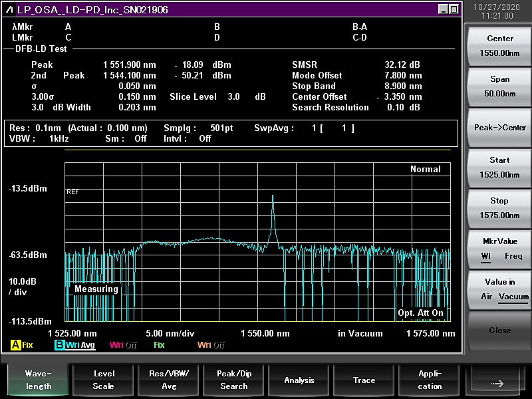Open the Res/VBW/Avg menu
532x399 pixels.
click(169, 380)
